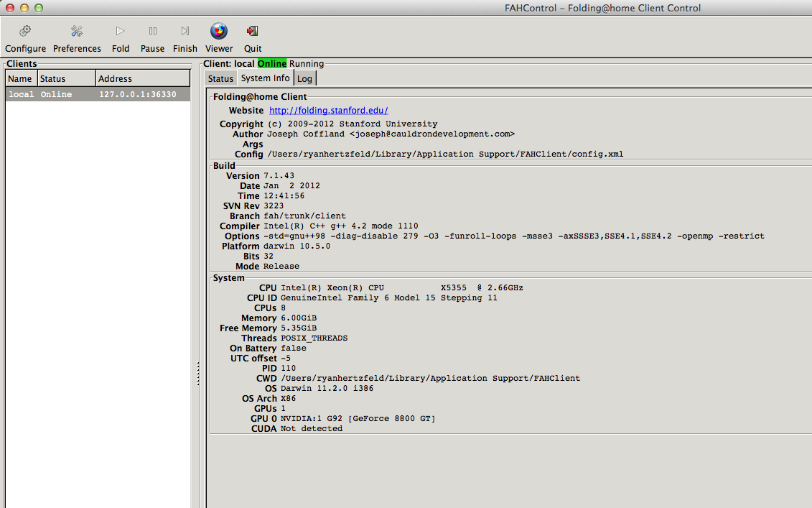Select the Branch value fah/trunk/client

(304, 216)
